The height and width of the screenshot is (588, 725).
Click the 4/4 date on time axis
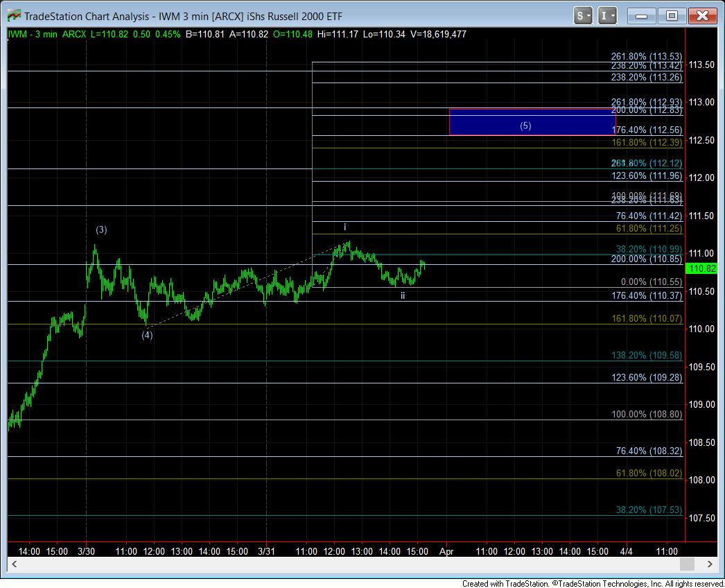pyautogui.click(x=626, y=551)
